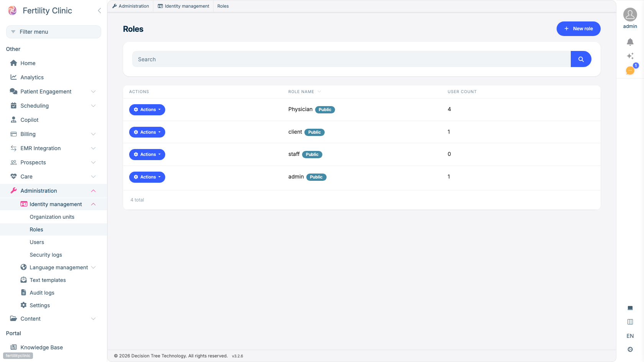Run search with magnifier button
This screenshot has width=644, height=362.
[x=581, y=59]
